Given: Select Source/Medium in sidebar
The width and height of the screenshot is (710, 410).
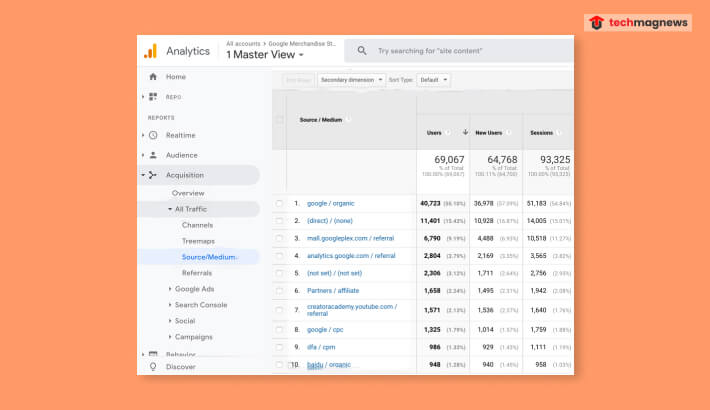Looking at the screenshot, I should (x=209, y=257).
